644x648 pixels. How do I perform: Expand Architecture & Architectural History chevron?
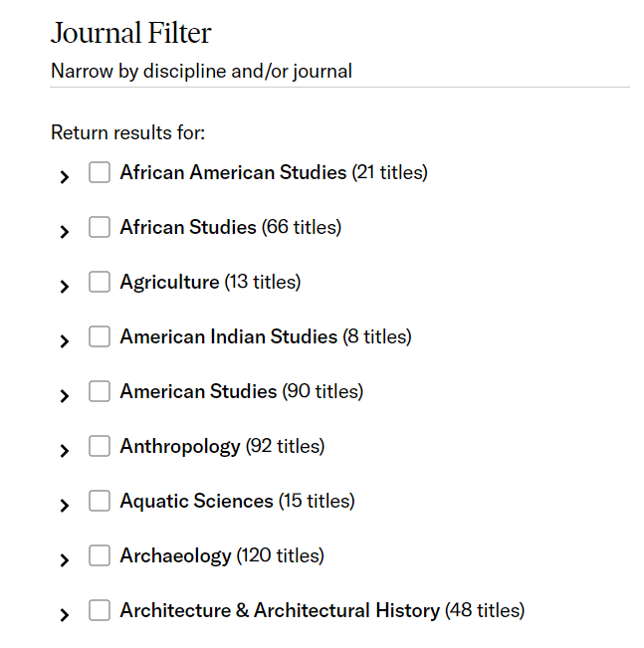pos(65,615)
